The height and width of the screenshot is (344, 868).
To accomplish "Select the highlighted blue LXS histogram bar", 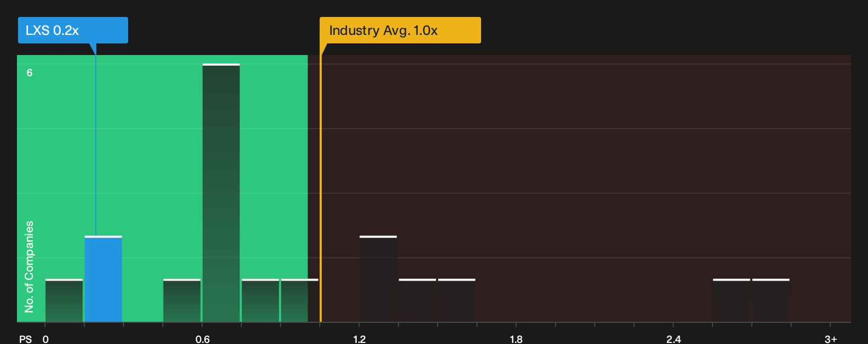I will click(103, 279).
